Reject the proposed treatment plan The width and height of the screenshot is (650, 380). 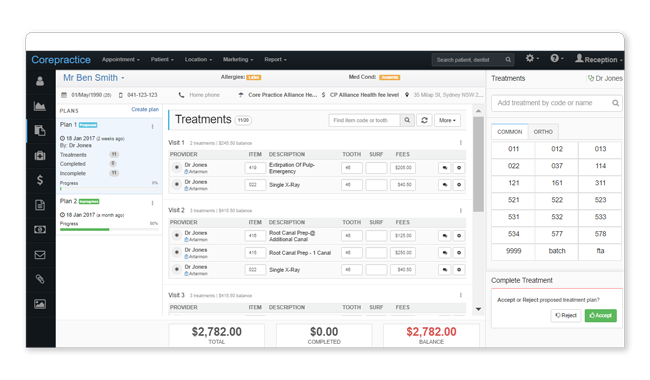[x=566, y=315]
